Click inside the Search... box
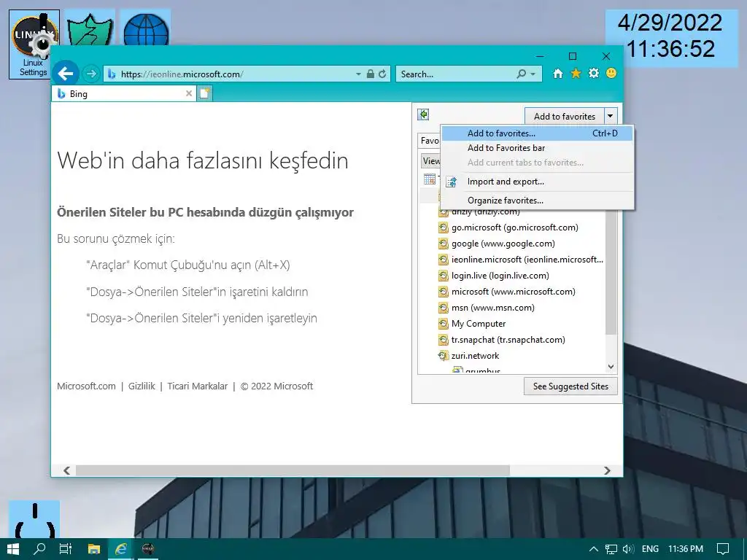This screenshot has width=747, height=560. point(457,74)
